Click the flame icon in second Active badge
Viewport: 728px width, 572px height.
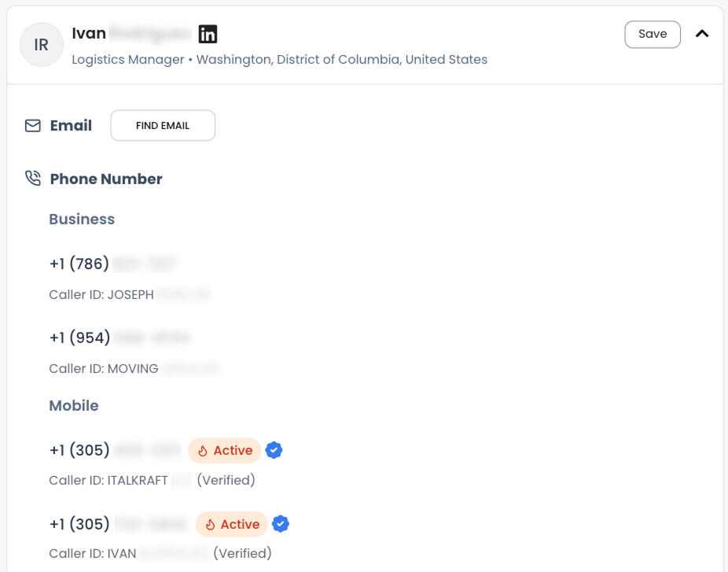210,525
